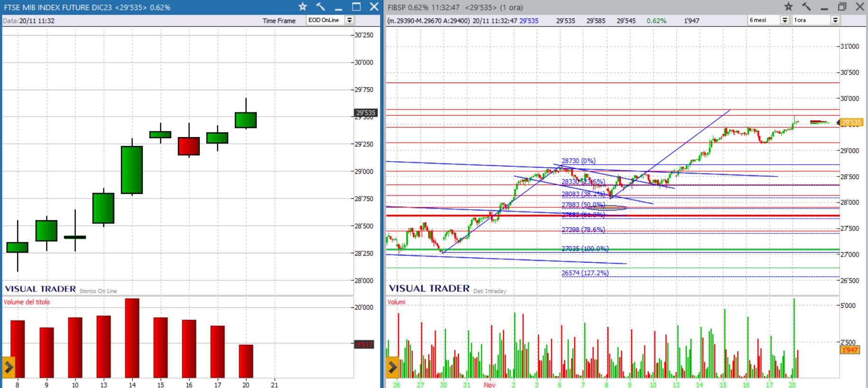Click the '1 ora' interval field
Screen dimensions: 868x388
click(812, 20)
